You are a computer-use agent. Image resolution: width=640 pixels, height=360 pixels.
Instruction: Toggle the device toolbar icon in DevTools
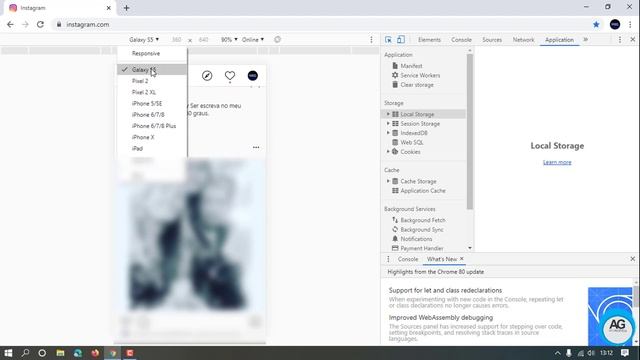[x=401, y=40]
